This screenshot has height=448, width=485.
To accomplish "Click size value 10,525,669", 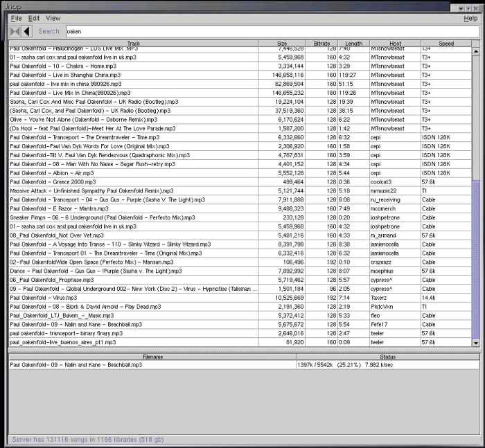I will 289,298.
